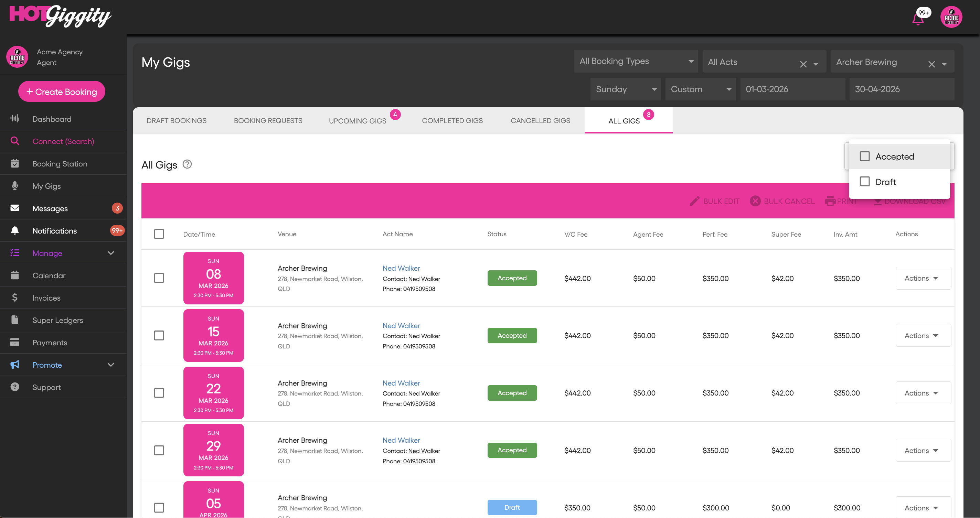Tick the Accepted status filter checkbox
This screenshot has height=518, width=980.
(x=864, y=156)
